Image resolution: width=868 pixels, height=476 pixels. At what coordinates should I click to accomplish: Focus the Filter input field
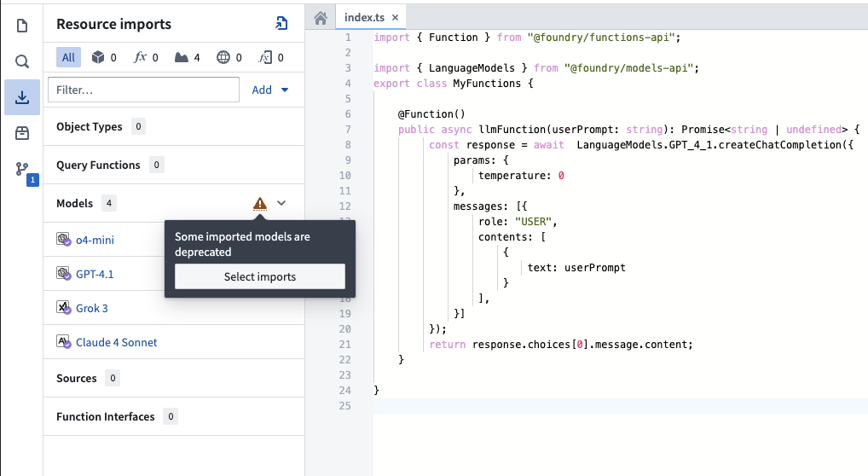(143, 90)
